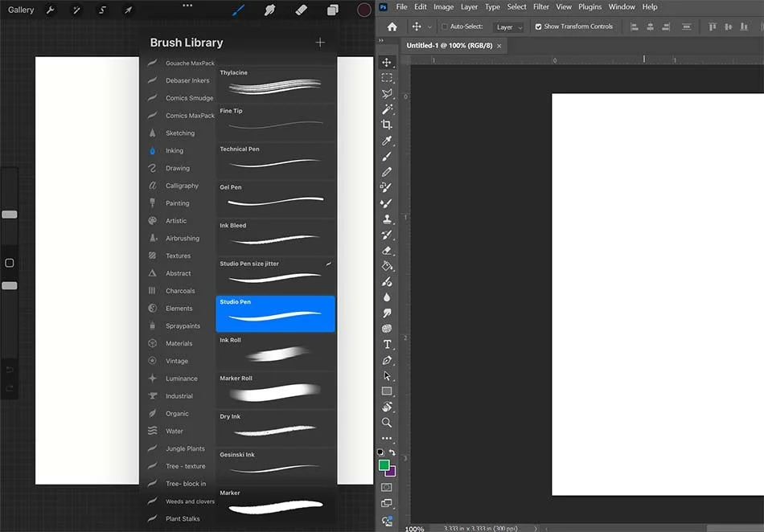Open the Procreate color disc
Viewport: 764px width, 532px height.
pyautogui.click(x=364, y=10)
